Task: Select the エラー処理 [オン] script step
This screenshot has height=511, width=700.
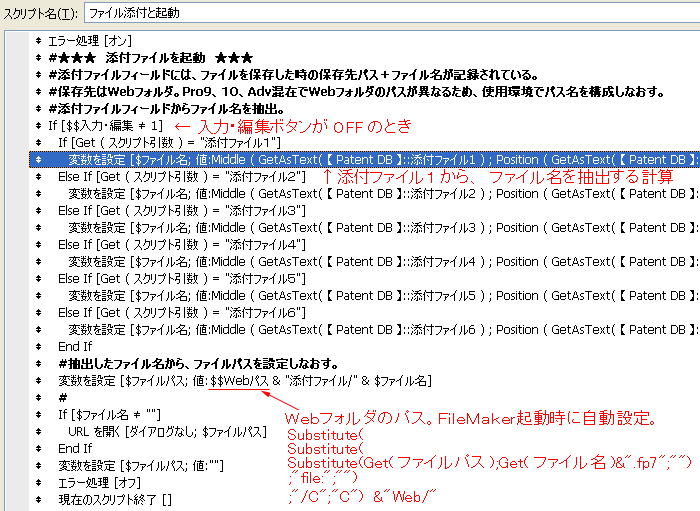Action: tap(90, 41)
